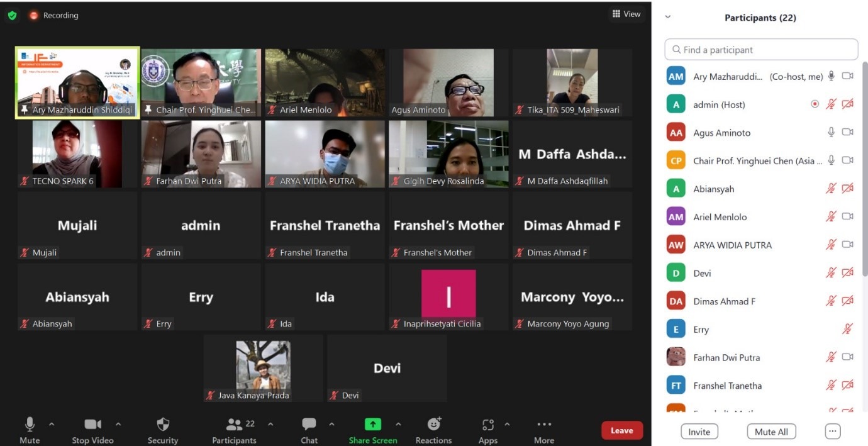This screenshot has height=446, width=868.
Task: Toggle Agus Aminoto's microphone in participant list
Action: [831, 132]
